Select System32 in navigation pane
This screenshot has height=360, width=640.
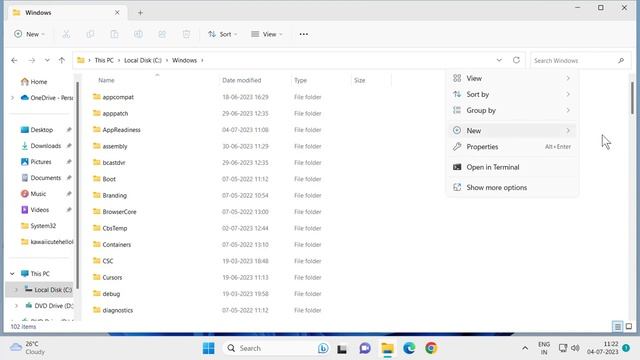[38, 226]
